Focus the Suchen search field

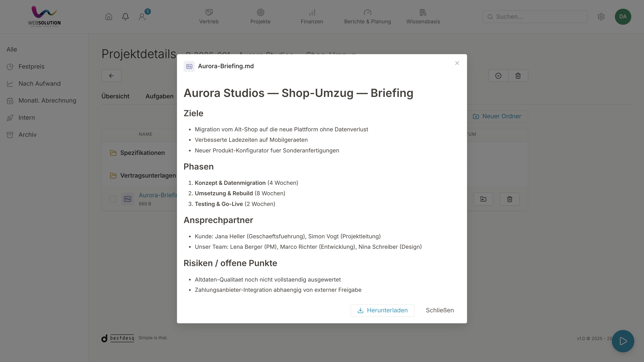pos(535,17)
